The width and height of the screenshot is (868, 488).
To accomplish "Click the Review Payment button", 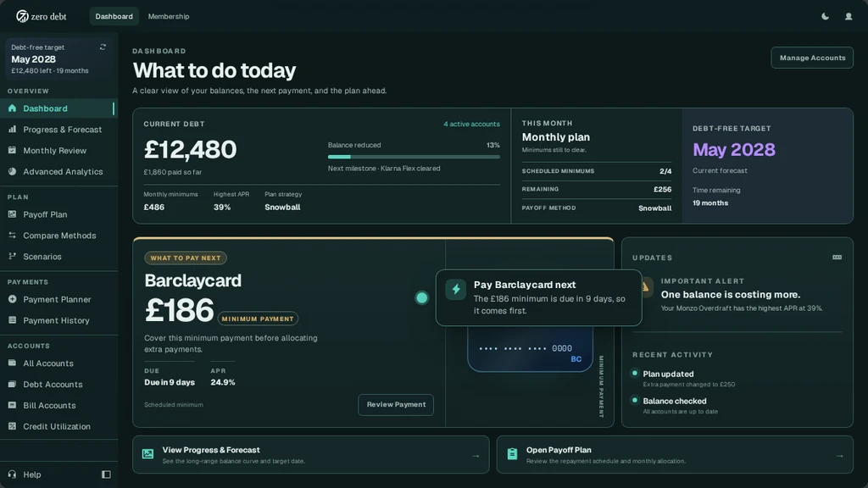I will [x=396, y=404].
